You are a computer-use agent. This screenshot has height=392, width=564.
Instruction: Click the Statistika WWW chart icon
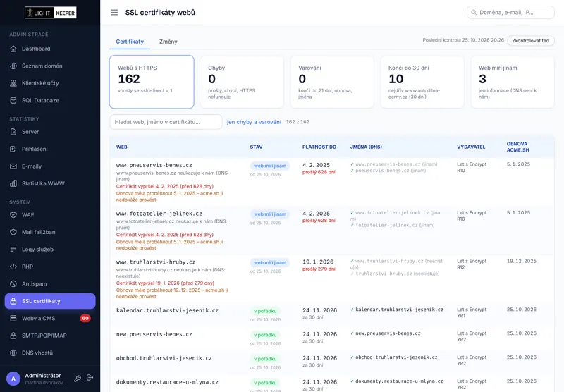coord(13,183)
